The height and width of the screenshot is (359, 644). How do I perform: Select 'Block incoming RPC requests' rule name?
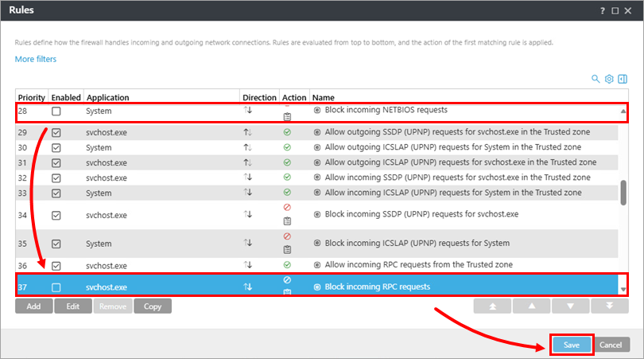378,287
